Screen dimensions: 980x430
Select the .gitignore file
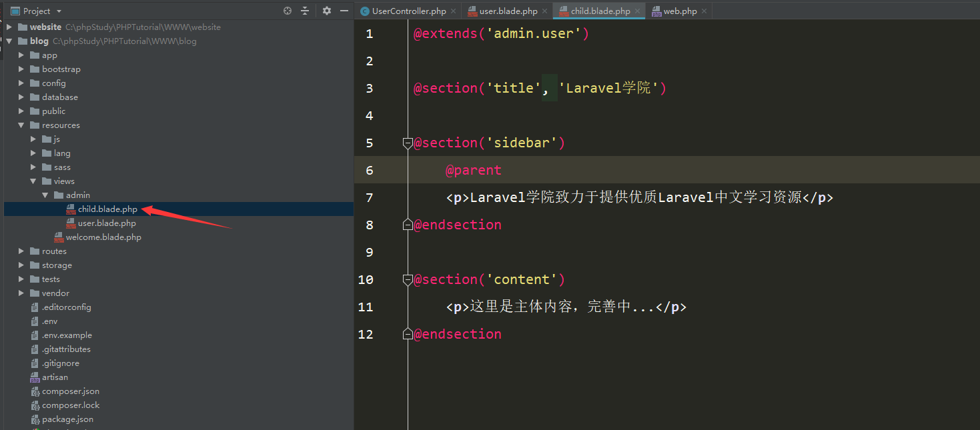(x=61, y=363)
